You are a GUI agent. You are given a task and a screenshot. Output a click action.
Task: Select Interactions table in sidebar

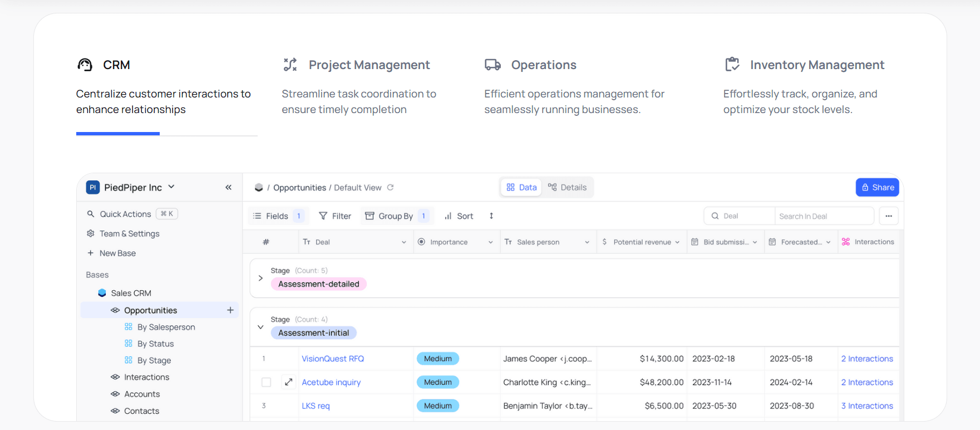(146, 377)
